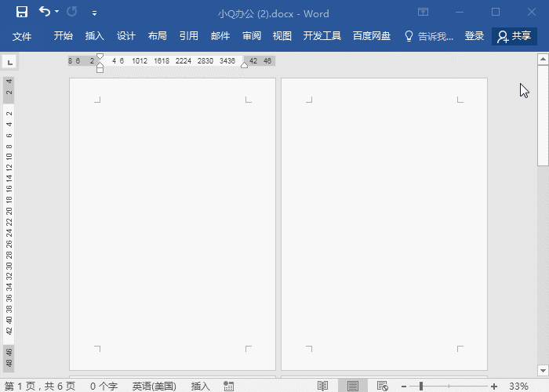
Task: Open the 开发工具 ribbon tab
Action: click(x=322, y=36)
